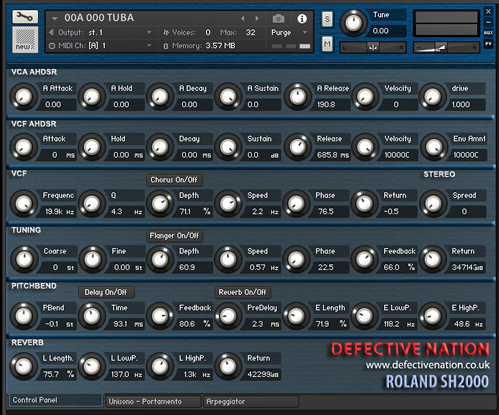Image resolution: width=499 pixels, height=415 pixels.
Task: Click the pan slider in the header
Action: click(373, 48)
